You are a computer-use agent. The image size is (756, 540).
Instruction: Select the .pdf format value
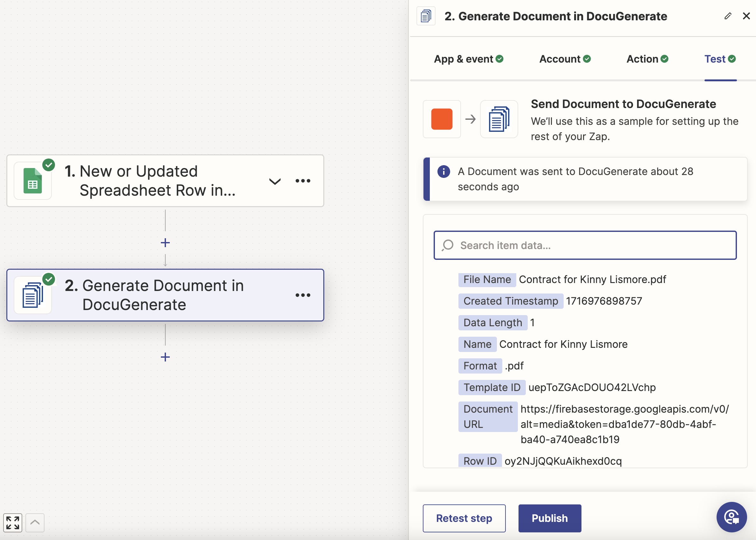pyautogui.click(x=514, y=366)
